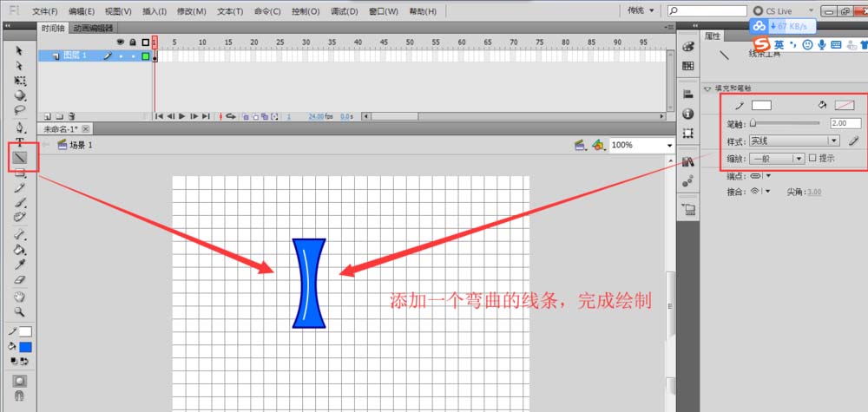
Task: Swap stroke and fill colors
Action: (24, 361)
